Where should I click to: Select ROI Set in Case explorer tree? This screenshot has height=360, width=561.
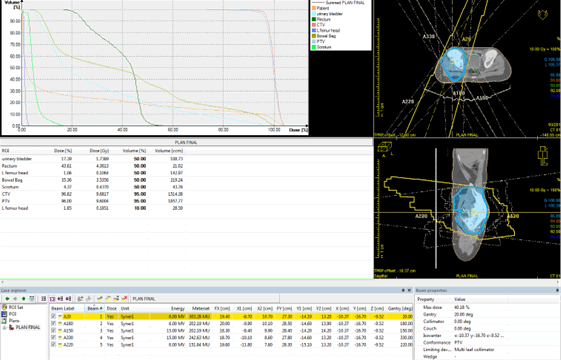(16, 307)
